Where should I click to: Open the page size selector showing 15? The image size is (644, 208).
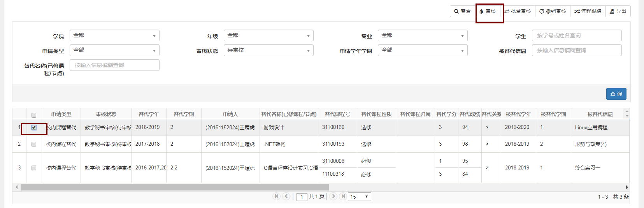tap(360, 197)
